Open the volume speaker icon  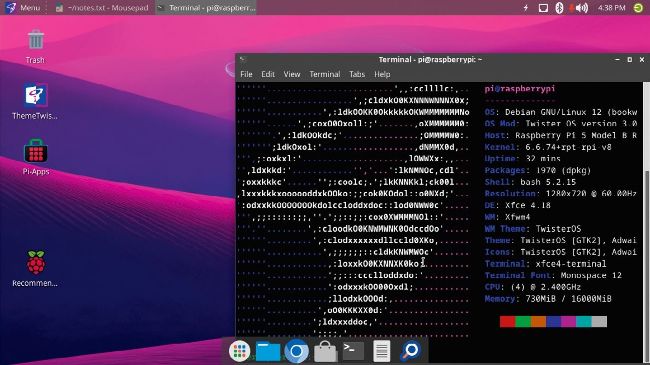click(582, 7)
